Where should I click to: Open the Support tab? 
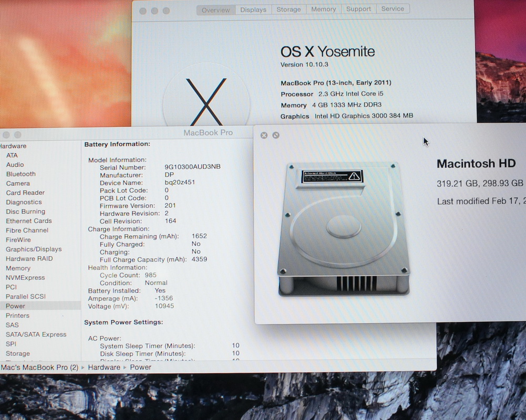click(358, 9)
